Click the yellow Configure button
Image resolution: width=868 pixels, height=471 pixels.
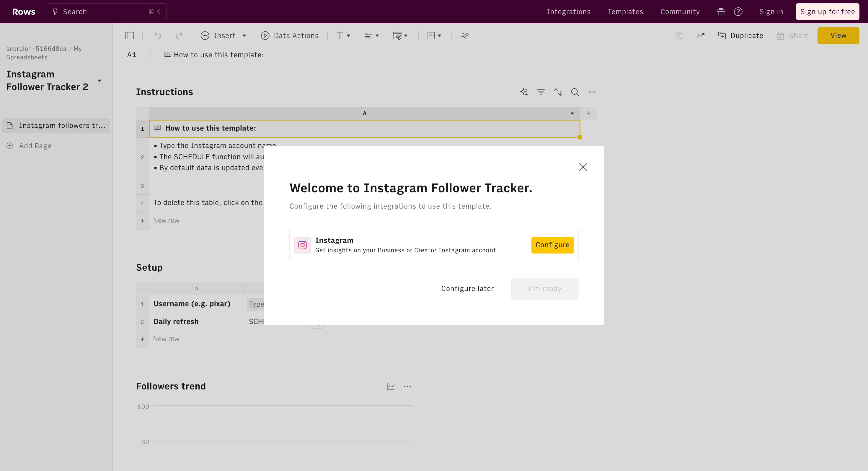click(x=552, y=245)
